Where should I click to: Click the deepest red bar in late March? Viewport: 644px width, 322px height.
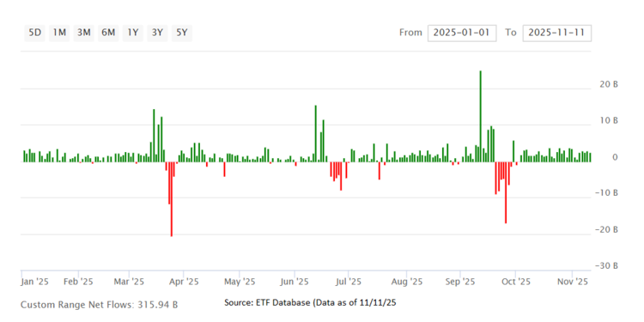click(x=171, y=199)
